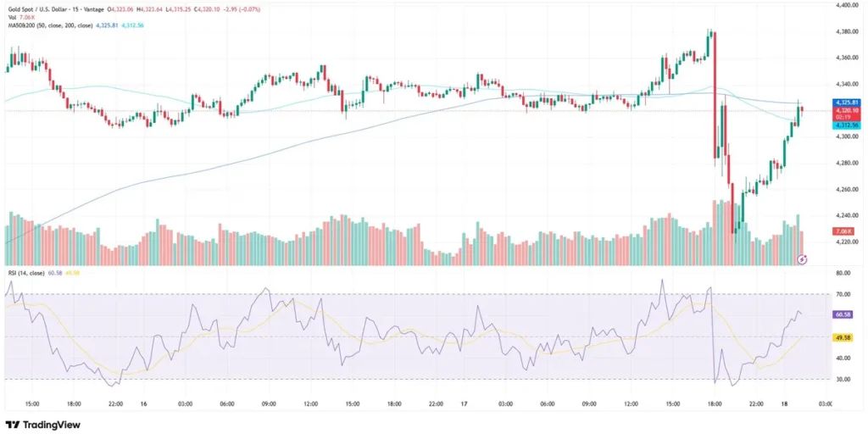868x439 pixels.
Task: Click the 09:00 label before date 17
Action: (x=269, y=404)
